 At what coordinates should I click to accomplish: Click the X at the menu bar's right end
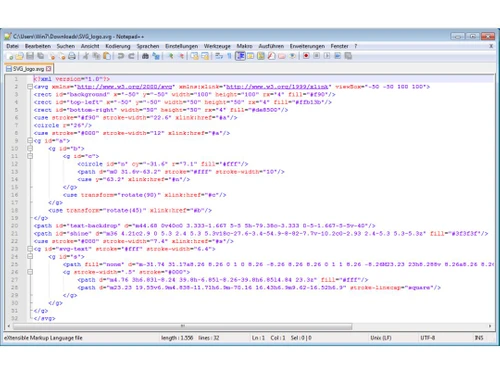tap(491, 46)
